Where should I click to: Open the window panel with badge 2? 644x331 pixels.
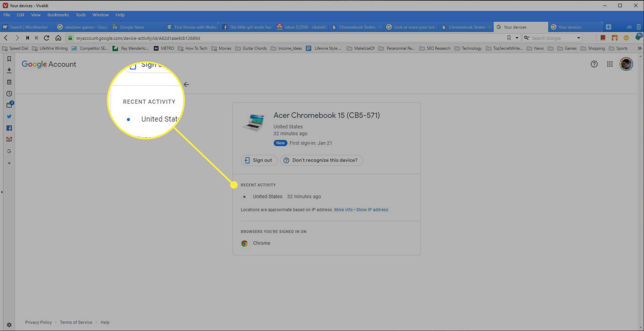pos(9,105)
